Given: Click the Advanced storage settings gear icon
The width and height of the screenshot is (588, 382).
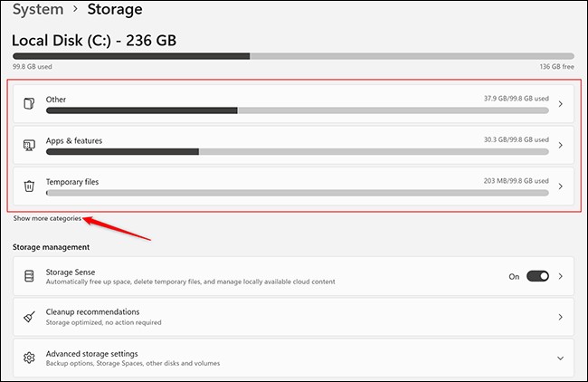Looking at the screenshot, I should click(29, 358).
